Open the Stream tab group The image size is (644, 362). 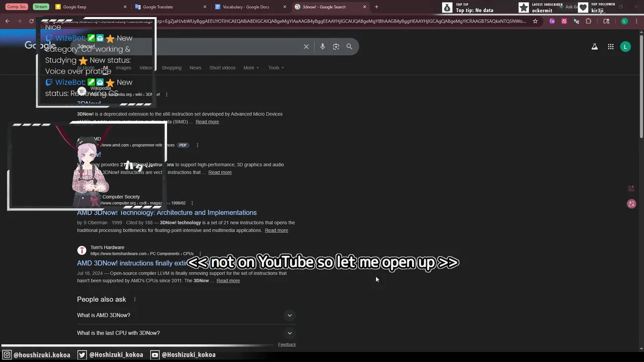click(x=41, y=7)
